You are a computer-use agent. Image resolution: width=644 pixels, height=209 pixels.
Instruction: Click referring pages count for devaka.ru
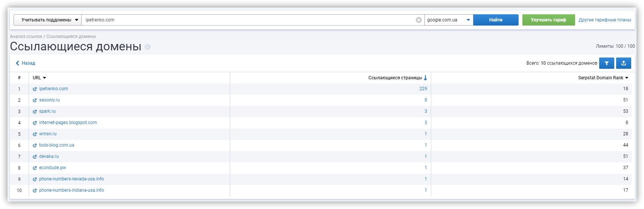(x=426, y=156)
